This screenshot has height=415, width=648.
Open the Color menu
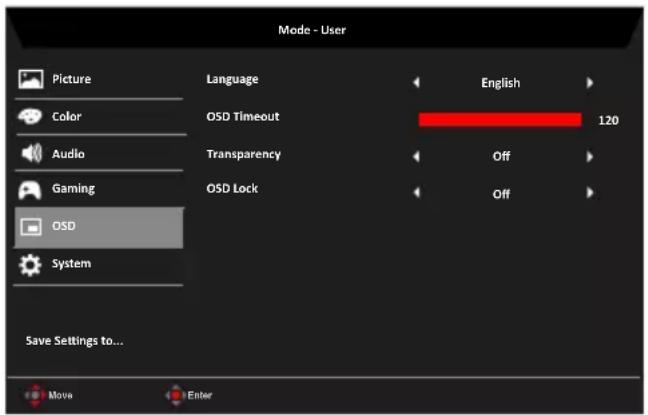point(67,116)
